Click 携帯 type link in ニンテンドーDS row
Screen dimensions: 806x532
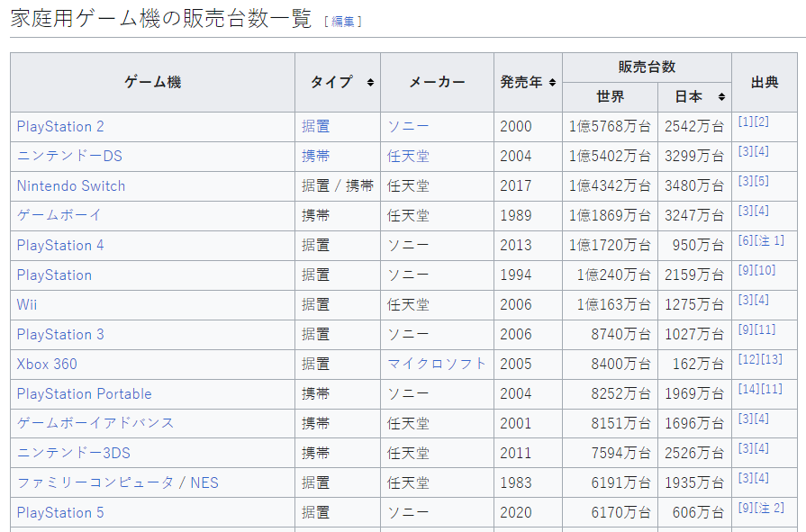click(x=315, y=157)
